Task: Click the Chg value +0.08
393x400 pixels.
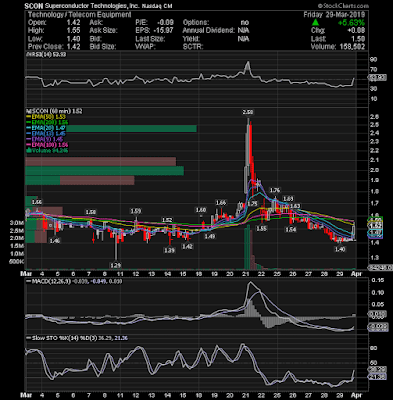Action: point(356,31)
